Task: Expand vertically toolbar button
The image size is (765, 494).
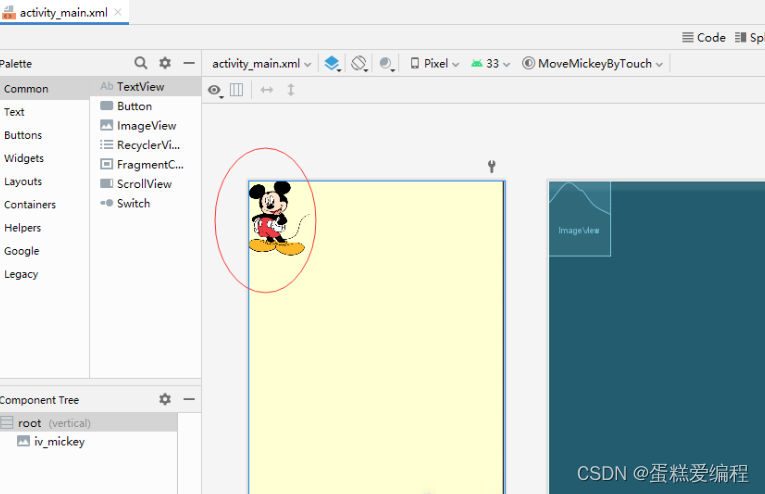Action: [291, 90]
